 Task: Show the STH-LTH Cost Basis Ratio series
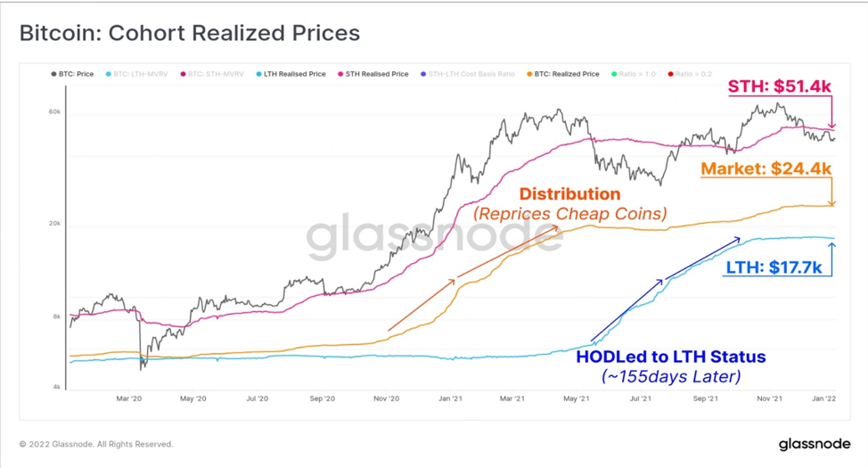[468, 74]
